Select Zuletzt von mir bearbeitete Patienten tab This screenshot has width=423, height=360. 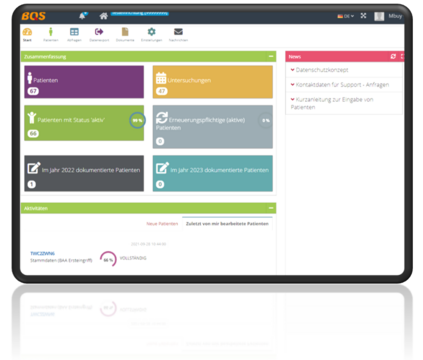coord(227,224)
